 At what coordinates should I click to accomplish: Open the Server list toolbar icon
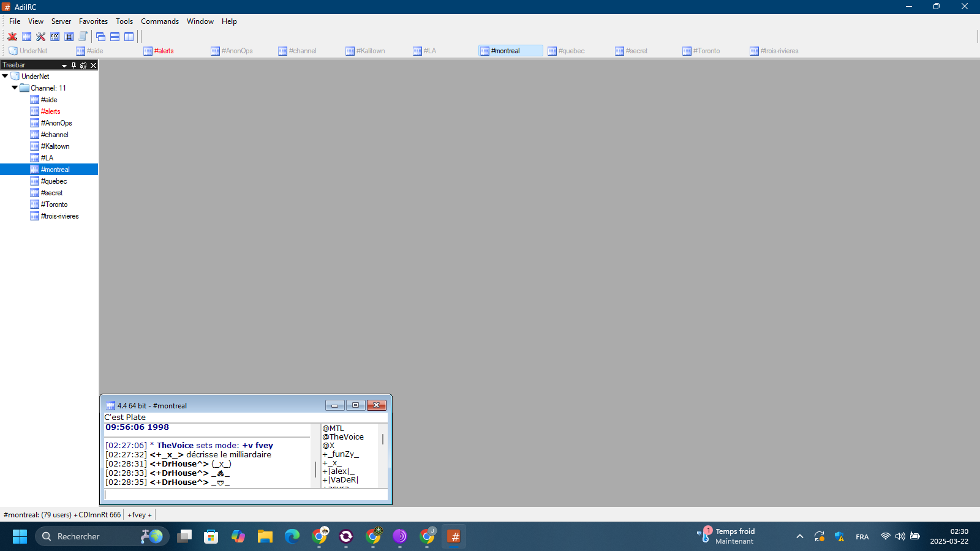[x=26, y=37]
